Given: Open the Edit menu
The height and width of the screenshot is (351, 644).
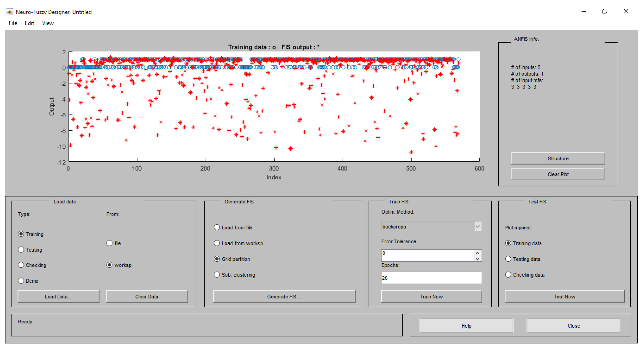Looking at the screenshot, I should 29,23.
